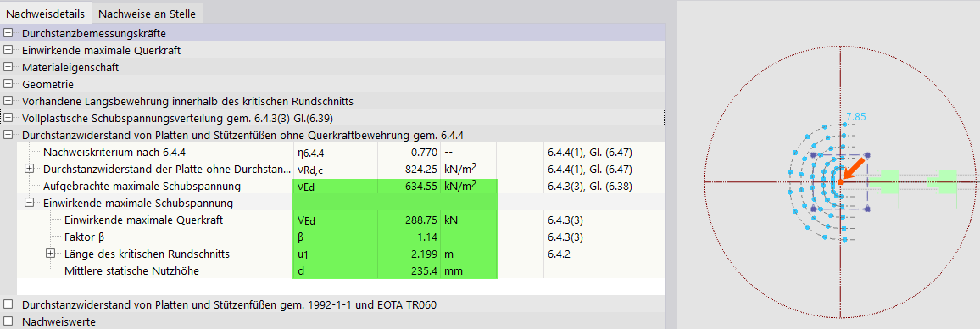The image size is (980, 329).
Task: Click the orange column center point in diagram
Action: click(841, 181)
